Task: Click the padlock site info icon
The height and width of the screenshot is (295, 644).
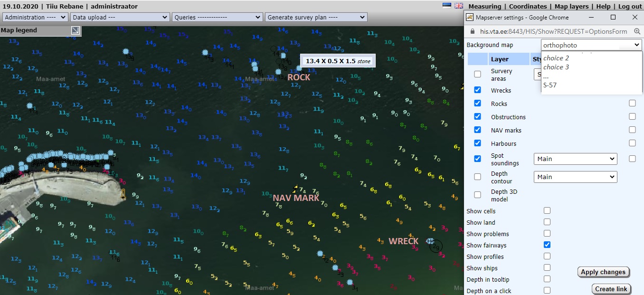Action: [472, 31]
